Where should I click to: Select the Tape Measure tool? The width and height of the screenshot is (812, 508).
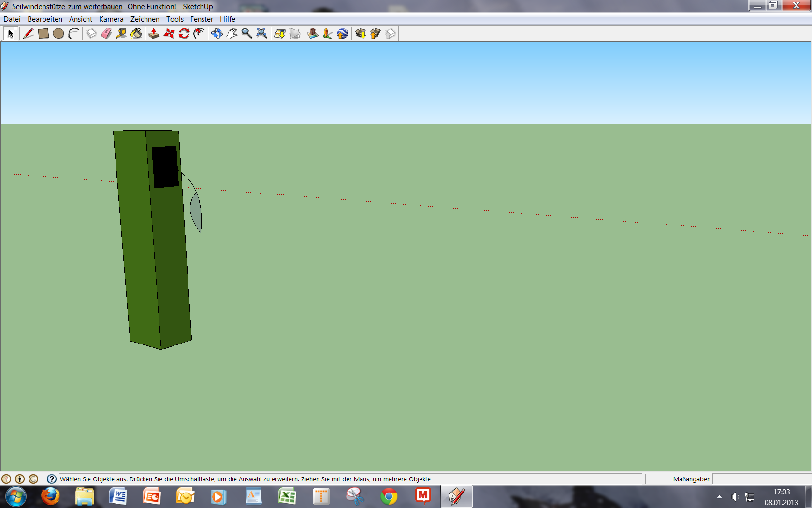(121, 33)
